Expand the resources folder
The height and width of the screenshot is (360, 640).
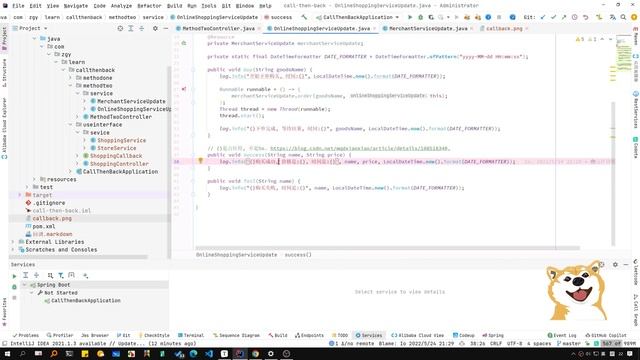pyautogui.click(x=34, y=179)
